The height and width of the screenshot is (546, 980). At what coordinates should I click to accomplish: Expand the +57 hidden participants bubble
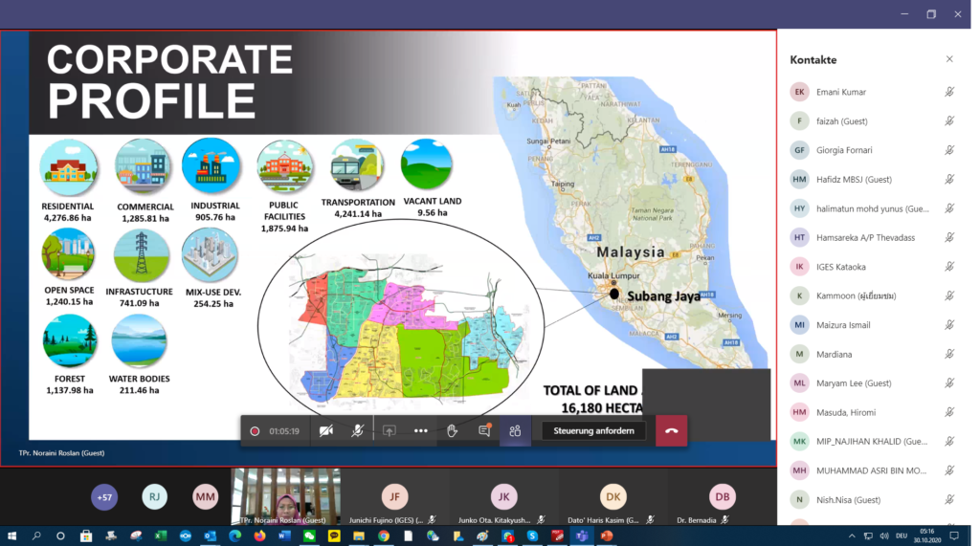click(x=104, y=496)
